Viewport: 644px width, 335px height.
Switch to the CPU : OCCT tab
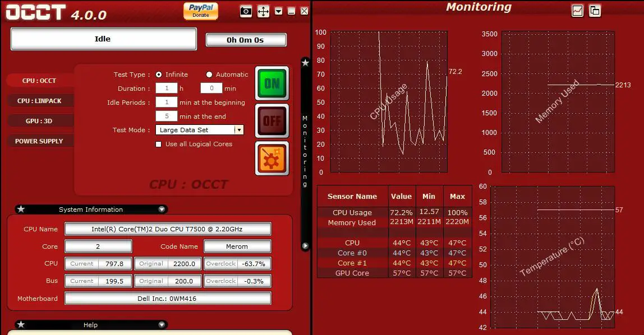[39, 81]
